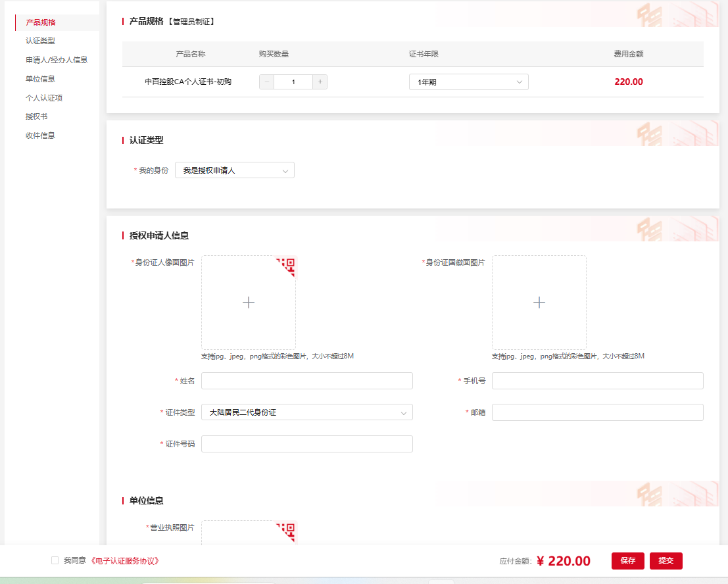Viewport: 728px width, 584px height.
Task: Expand the 我的身份 dropdown
Action: pos(235,170)
